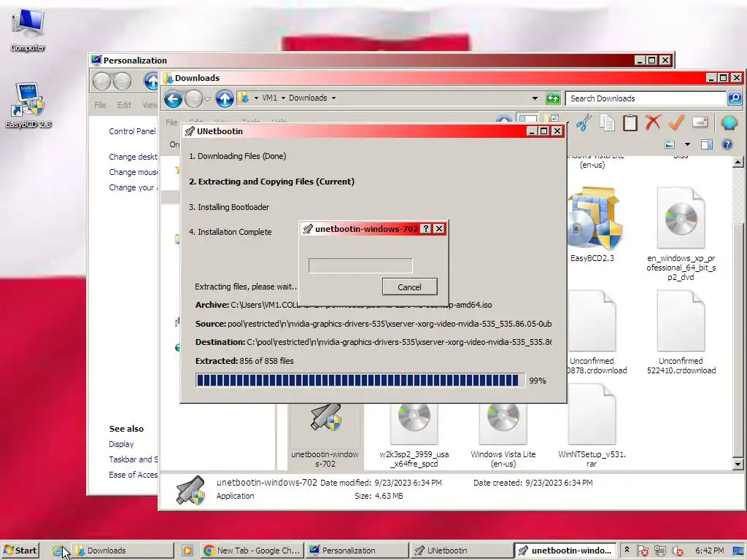Viewport: 747px width, 560px height.
Task: Toggle the preview pane icon in Downloads
Action: click(706, 144)
